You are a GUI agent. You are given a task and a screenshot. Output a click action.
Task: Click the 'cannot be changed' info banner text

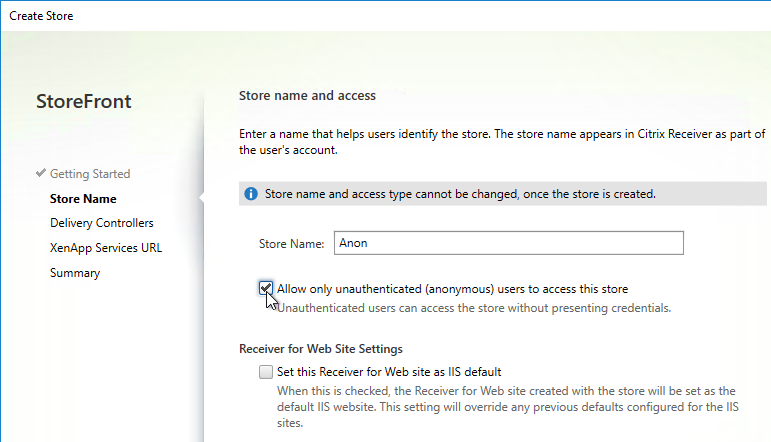(x=460, y=194)
